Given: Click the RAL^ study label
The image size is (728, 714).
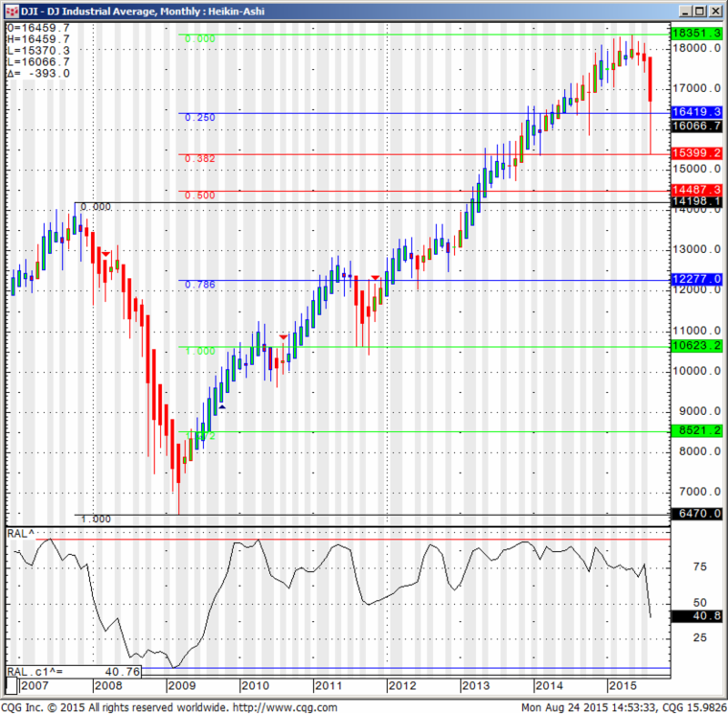Looking at the screenshot, I should click(x=21, y=534).
